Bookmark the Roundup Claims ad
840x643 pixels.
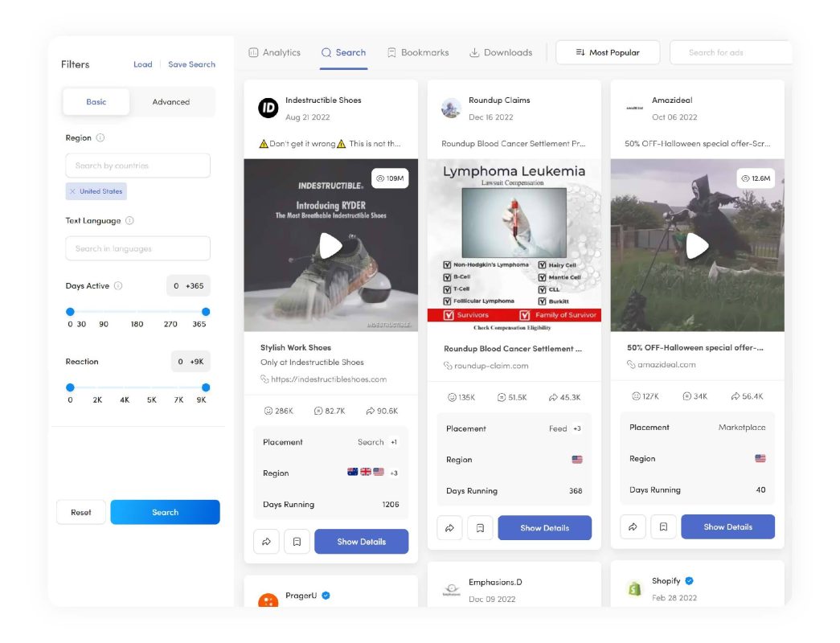point(480,527)
